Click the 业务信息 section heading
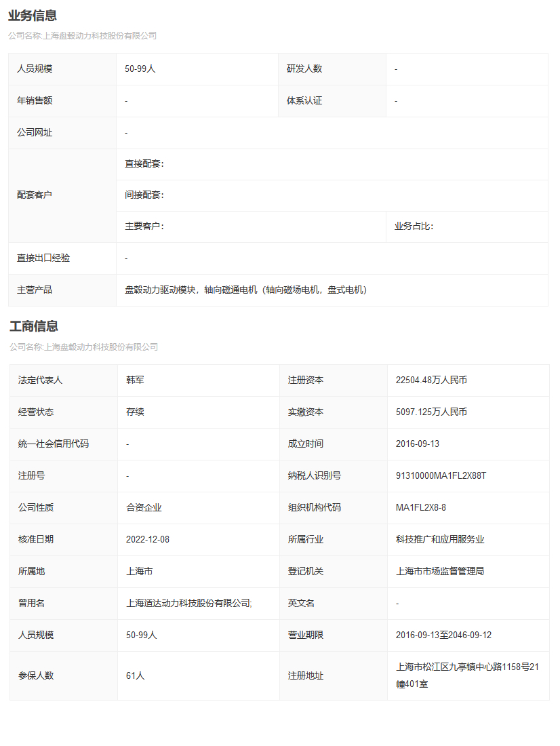560x746 pixels. point(33,16)
